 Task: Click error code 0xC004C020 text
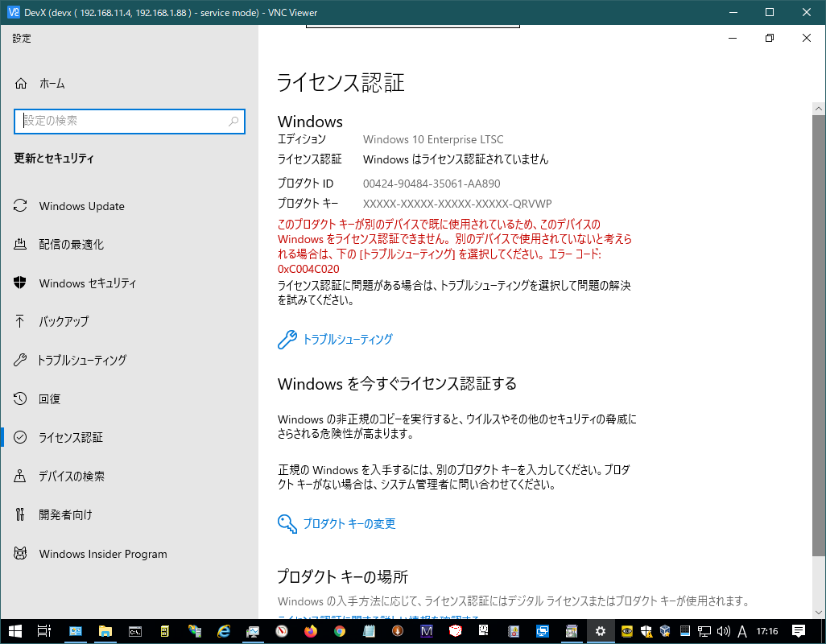click(x=308, y=269)
